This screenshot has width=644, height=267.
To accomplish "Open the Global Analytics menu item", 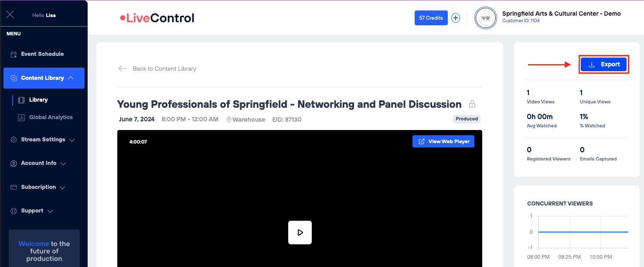I will click(x=51, y=117).
